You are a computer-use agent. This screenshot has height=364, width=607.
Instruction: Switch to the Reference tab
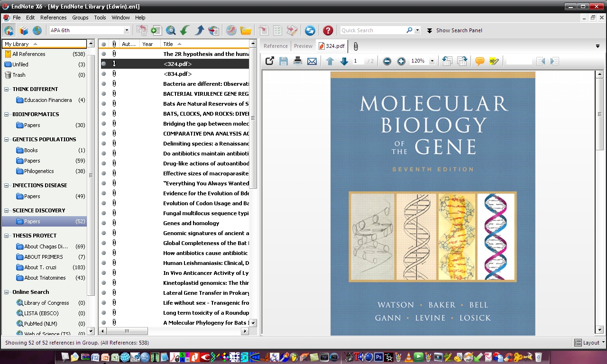tap(276, 46)
